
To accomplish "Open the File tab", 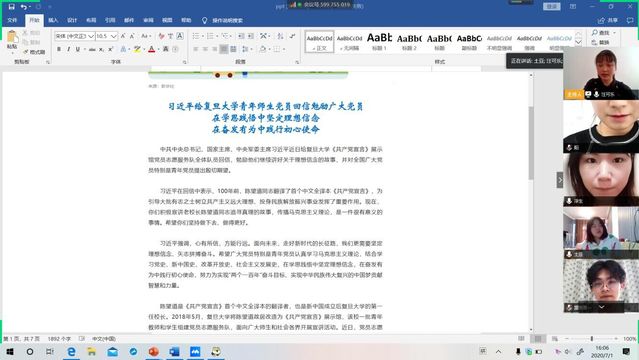I will pos(12,20).
